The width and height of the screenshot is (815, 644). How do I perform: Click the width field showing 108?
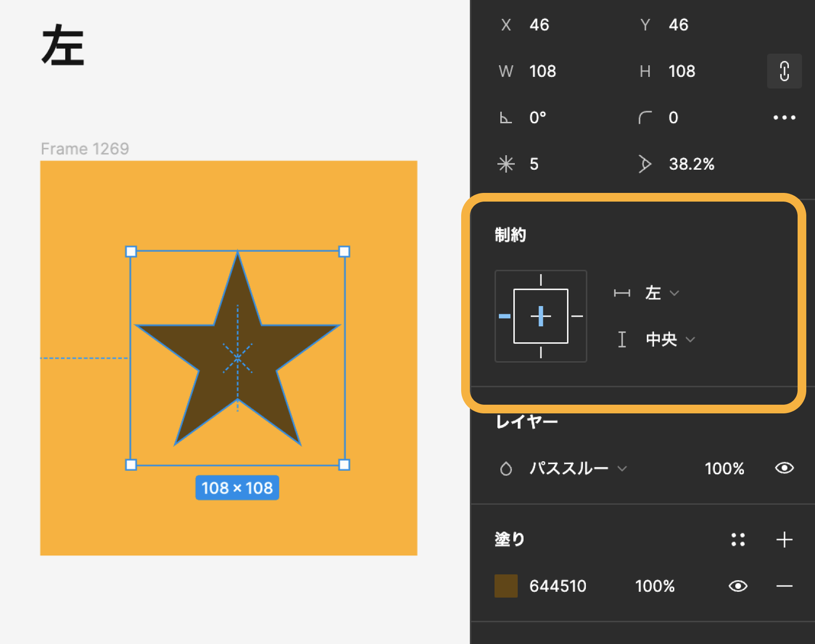click(x=542, y=71)
